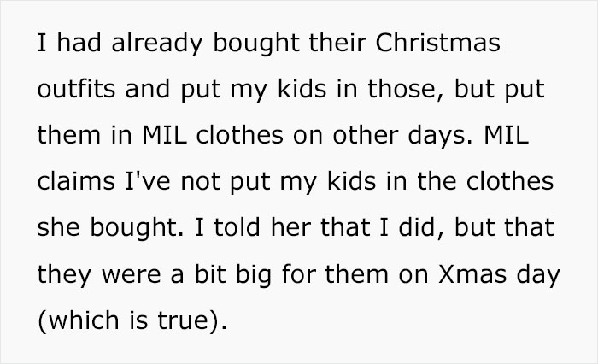
Task: Click the word "Xmas" in the text
Action: tap(472, 274)
